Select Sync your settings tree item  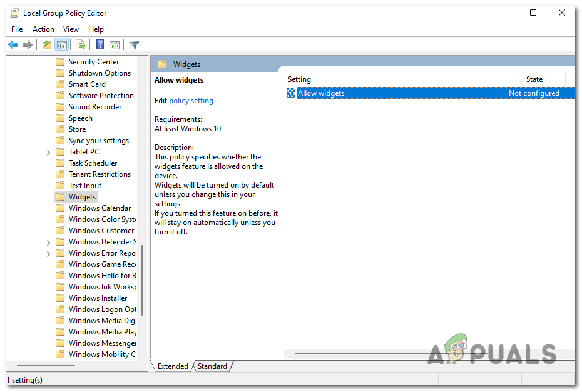[x=99, y=141]
